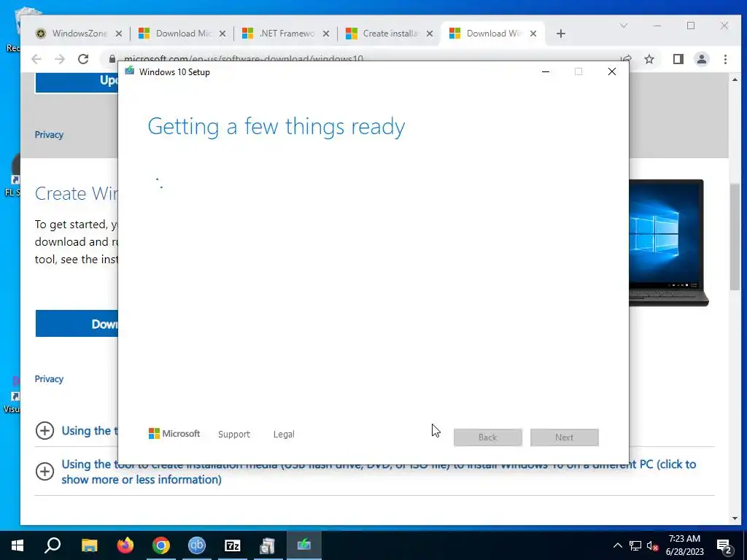Screen dimensions: 747x560
Task: Show hidden system tray icons
Action: pos(617,545)
